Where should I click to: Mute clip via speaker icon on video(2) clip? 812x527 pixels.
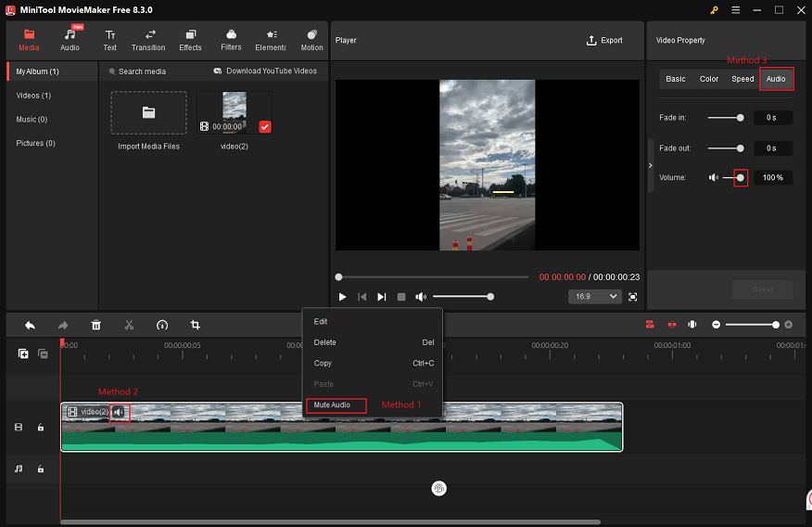[119, 413]
